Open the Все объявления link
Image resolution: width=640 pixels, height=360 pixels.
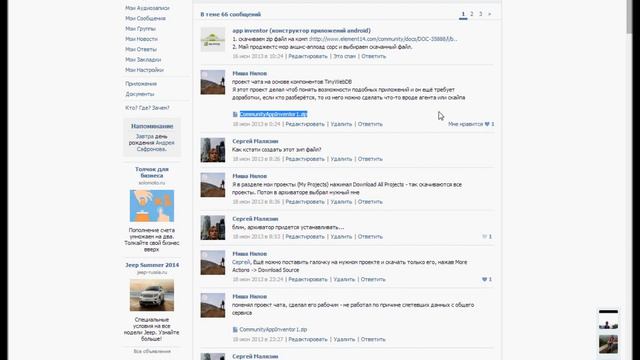pyautogui.click(x=152, y=351)
